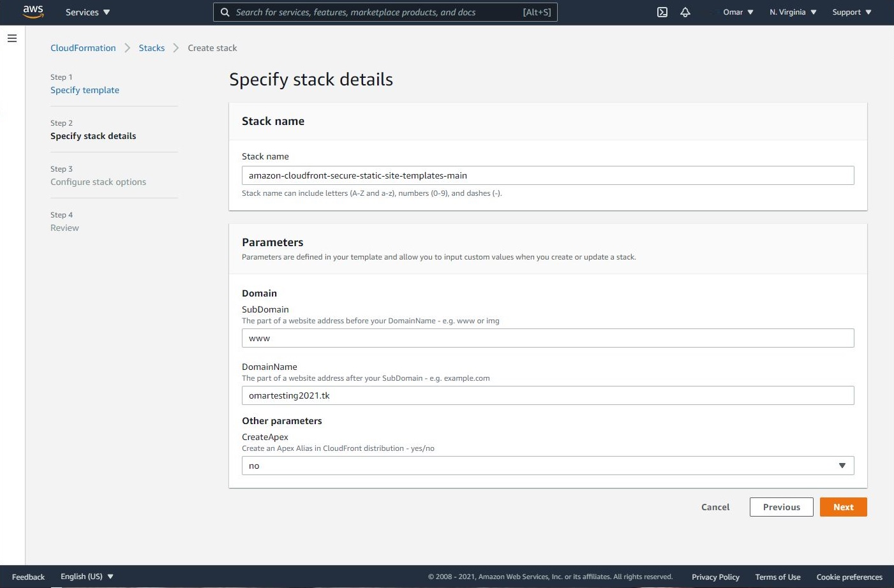The width and height of the screenshot is (894, 588).
Task: Open the English (US) language selector
Action: tap(87, 577)
